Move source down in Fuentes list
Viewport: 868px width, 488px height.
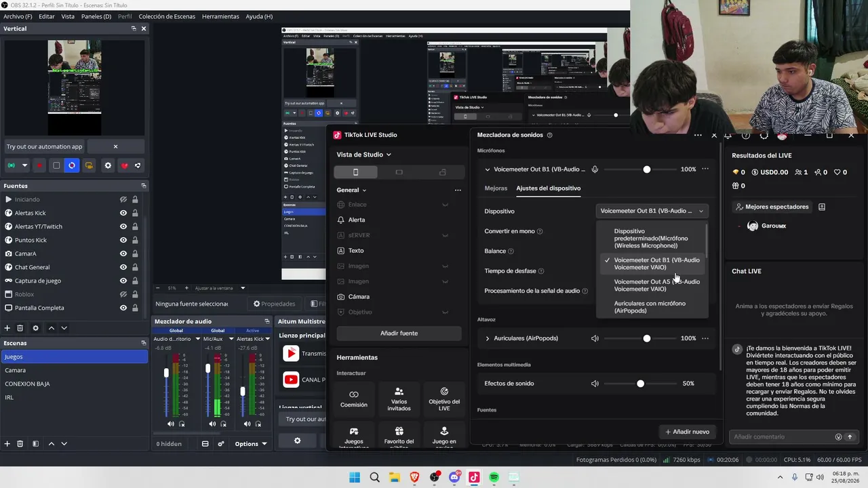coord(64,328)
